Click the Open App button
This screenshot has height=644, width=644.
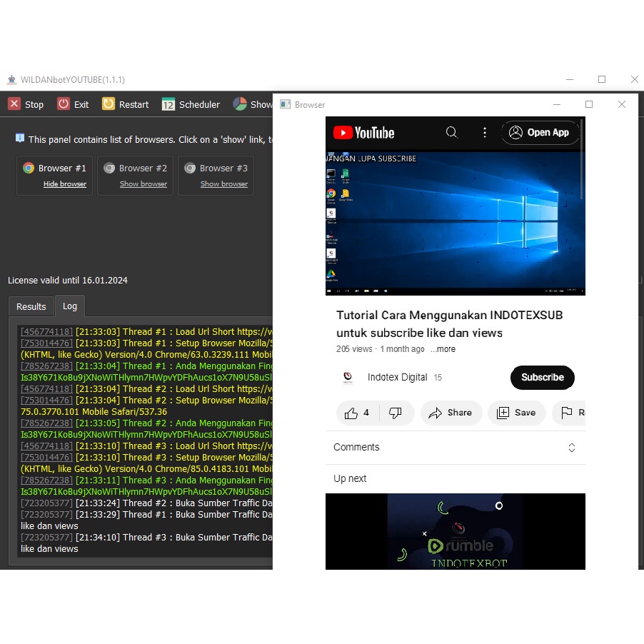(x=540, y=132)
